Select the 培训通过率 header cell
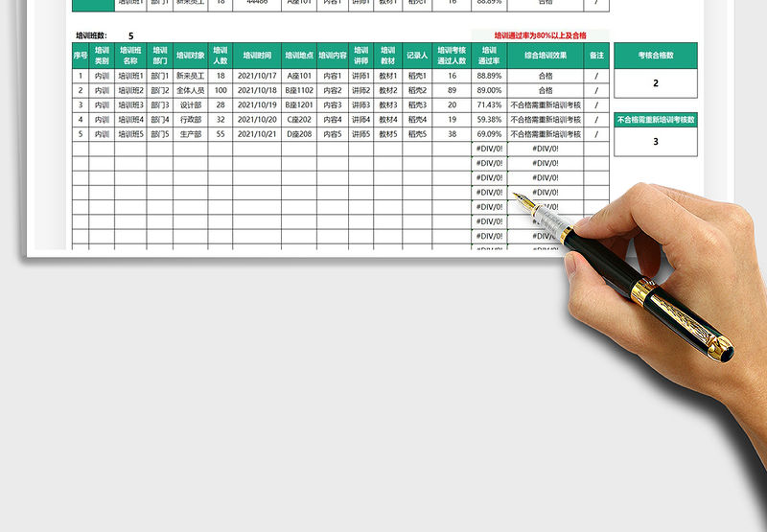The image size is (767, 532). pyautogui.click(x=489, y=56)
